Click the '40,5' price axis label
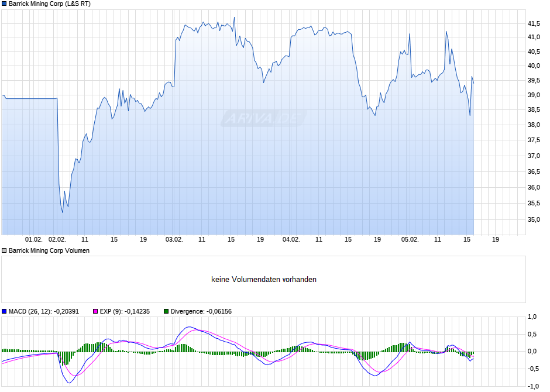 click(534, 52)
